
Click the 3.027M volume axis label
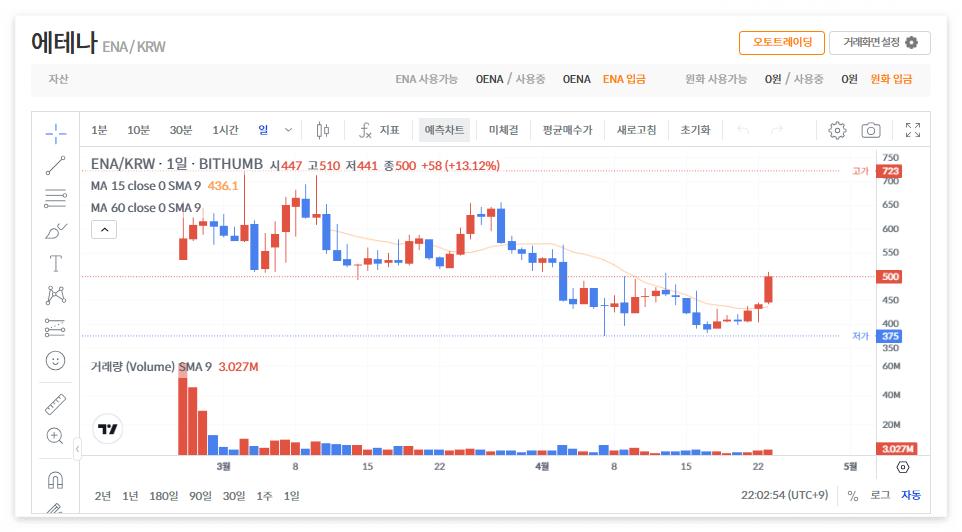[898, 449]
